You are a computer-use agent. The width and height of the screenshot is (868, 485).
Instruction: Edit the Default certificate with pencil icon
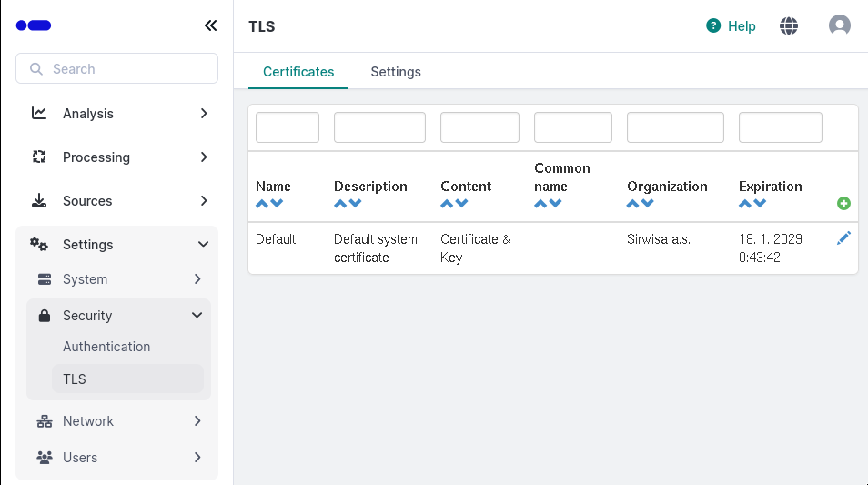coord(843,238)
